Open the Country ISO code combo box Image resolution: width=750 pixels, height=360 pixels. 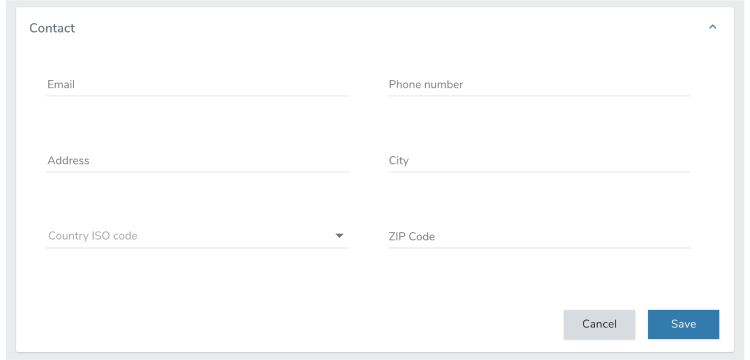(198, 236)
